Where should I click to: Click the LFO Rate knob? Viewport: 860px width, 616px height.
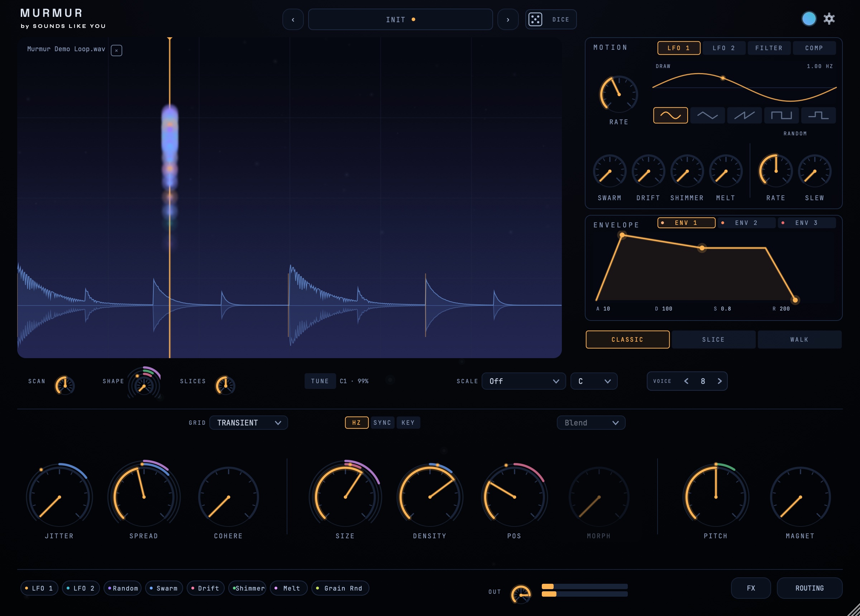tap(618, 95)
